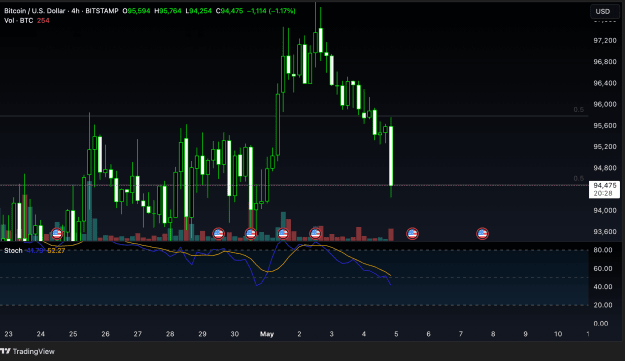Image resolution: width=625 pixels, height=361 pixels.
Task: Click date 23 on the time axis
Action: 8,334
